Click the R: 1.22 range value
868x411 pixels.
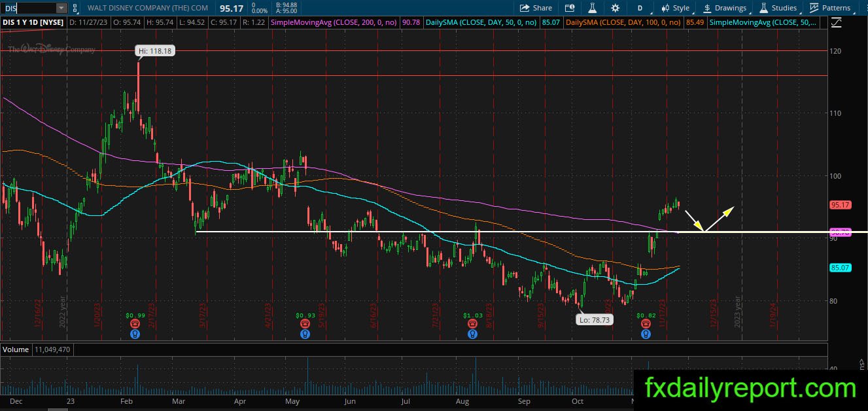point(255,22)
